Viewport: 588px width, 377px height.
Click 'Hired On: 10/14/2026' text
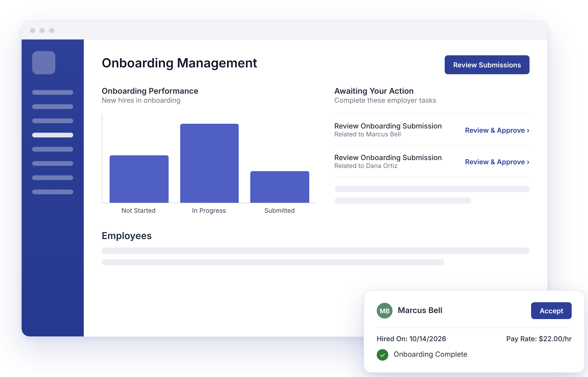tap(411, 339)
